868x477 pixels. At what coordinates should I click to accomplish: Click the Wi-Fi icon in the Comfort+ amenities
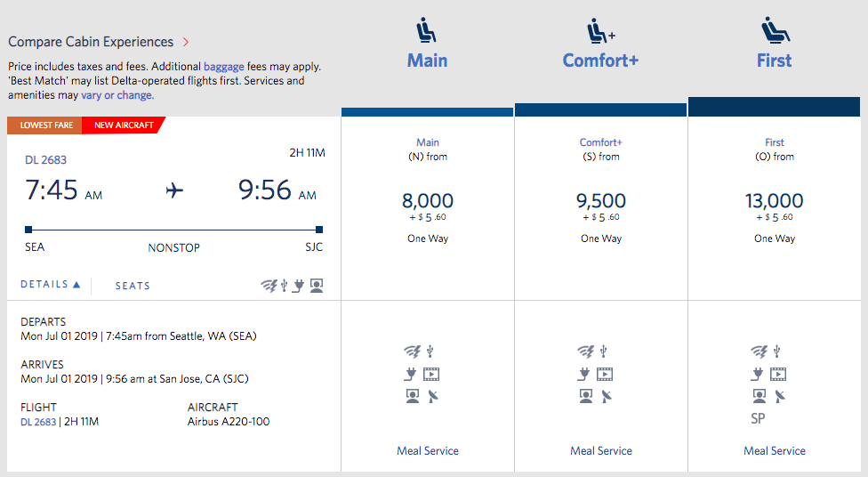point(587,351)
